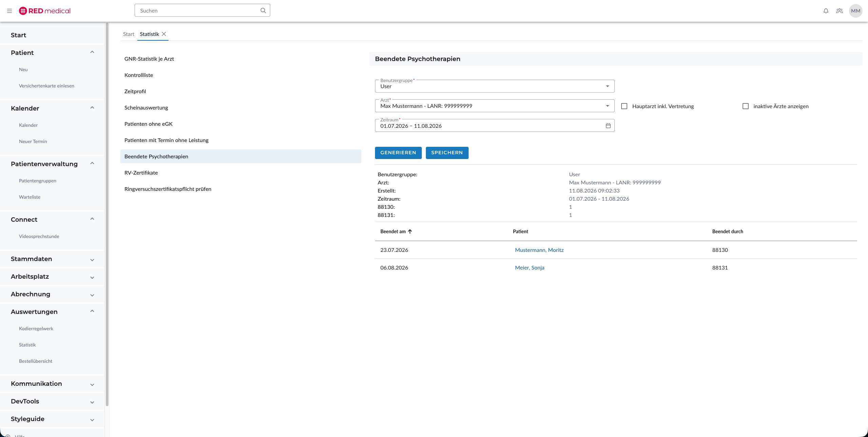Expand the Arbeitsplatz section
The image size is (868, 437).
[92, 277]
